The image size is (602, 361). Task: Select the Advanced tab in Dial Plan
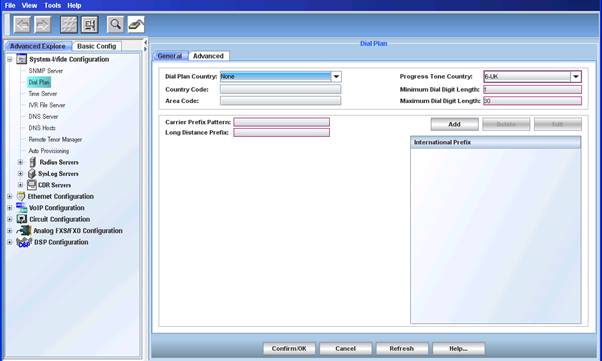click(x=208, y=56)
